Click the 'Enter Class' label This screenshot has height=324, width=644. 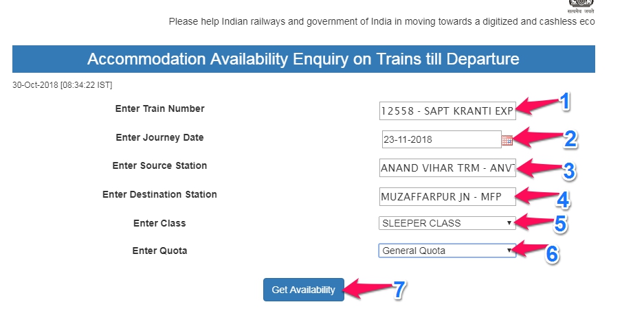click(159, 223)
